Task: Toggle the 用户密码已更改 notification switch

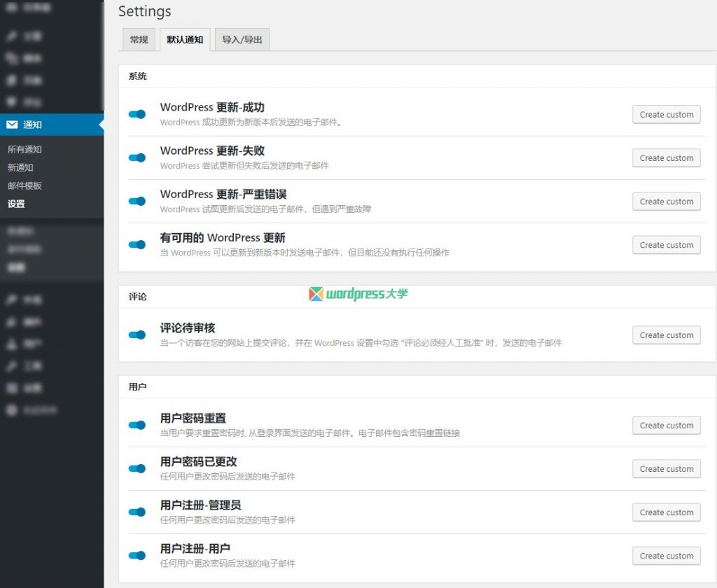Action: (137, 469)
